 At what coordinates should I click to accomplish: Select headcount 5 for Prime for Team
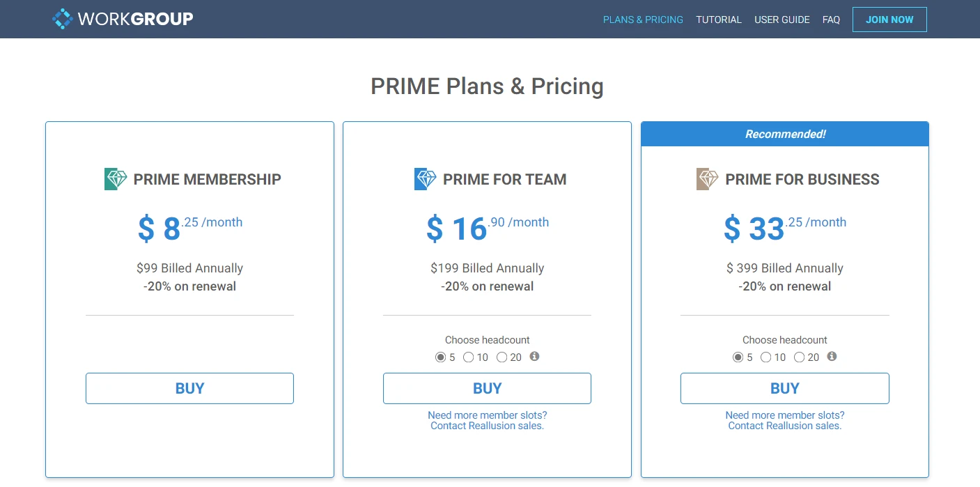440,357
